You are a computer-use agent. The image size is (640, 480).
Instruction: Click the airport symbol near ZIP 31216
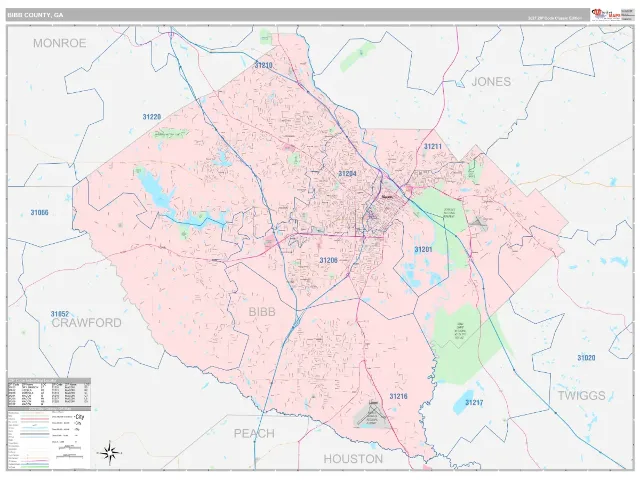tap(372, 414)
